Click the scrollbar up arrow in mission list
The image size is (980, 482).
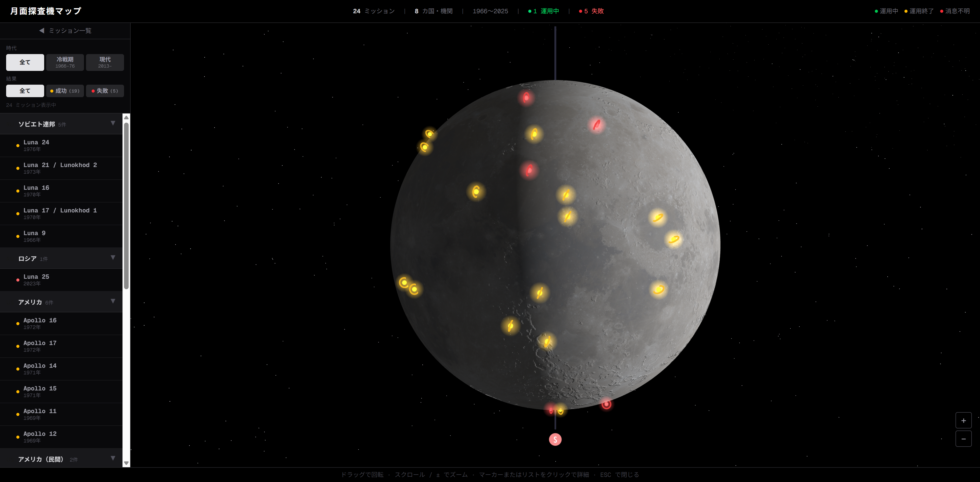[x=126, y=118]
